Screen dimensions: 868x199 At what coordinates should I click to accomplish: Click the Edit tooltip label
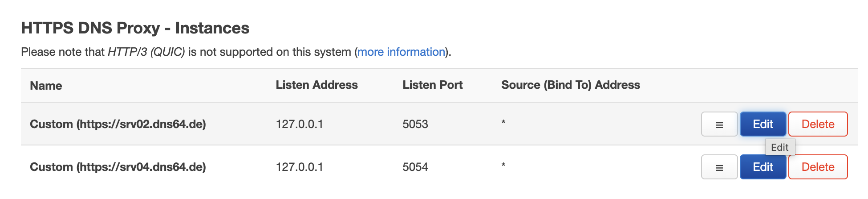779,147
